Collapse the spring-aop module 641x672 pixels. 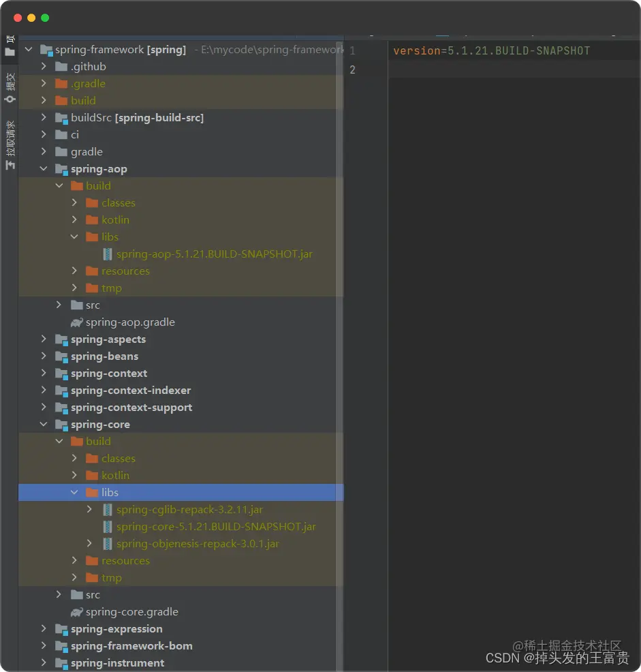[x=44, y=168]
